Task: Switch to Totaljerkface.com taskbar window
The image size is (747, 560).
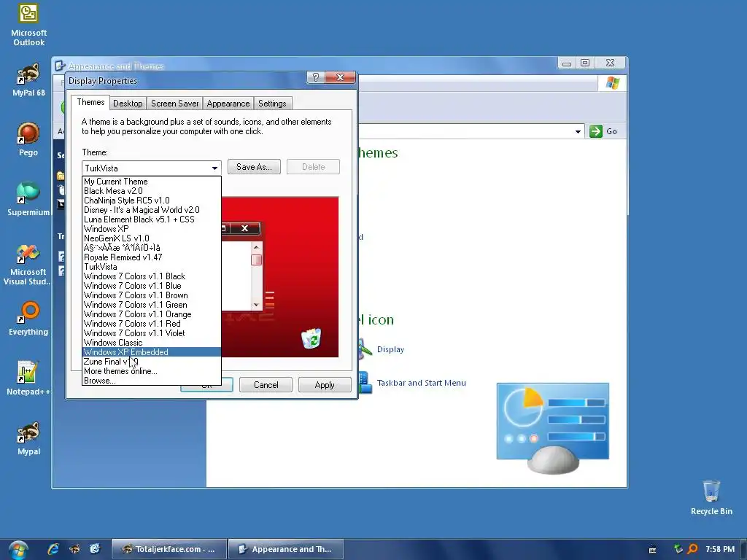Action: click(169, 549)
